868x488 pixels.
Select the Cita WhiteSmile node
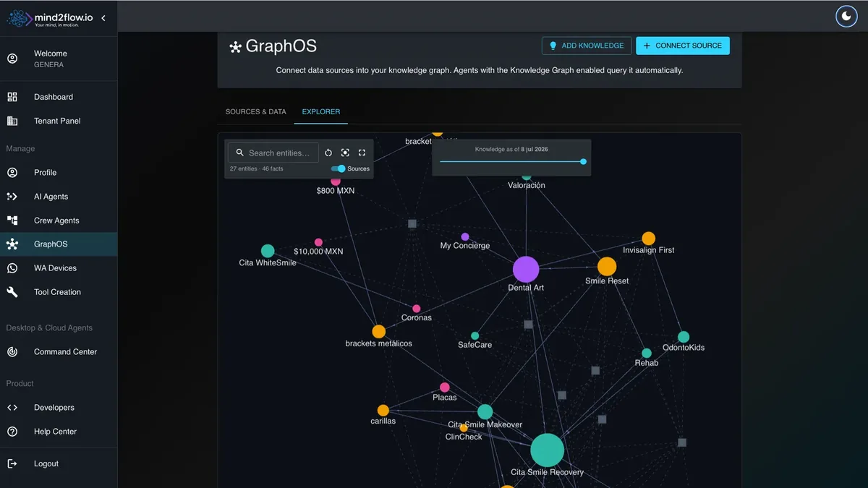coord(268,251)
